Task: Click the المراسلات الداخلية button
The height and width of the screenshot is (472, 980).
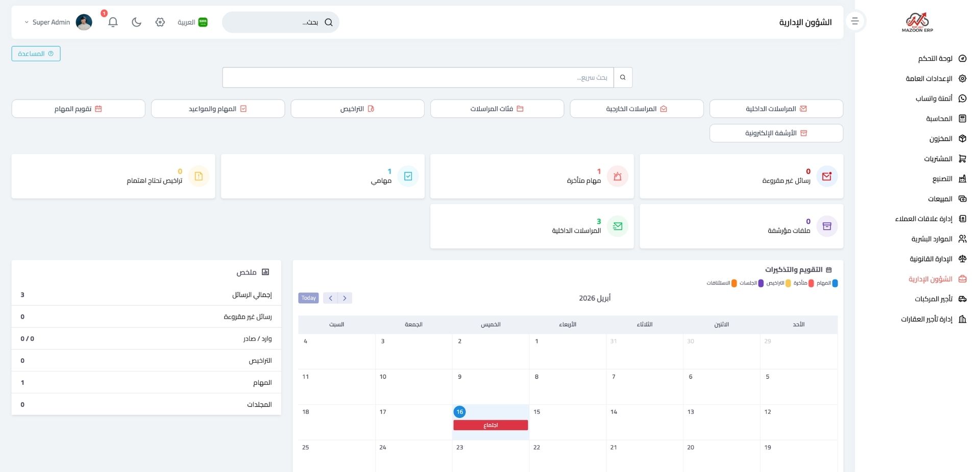Action: 776,109
